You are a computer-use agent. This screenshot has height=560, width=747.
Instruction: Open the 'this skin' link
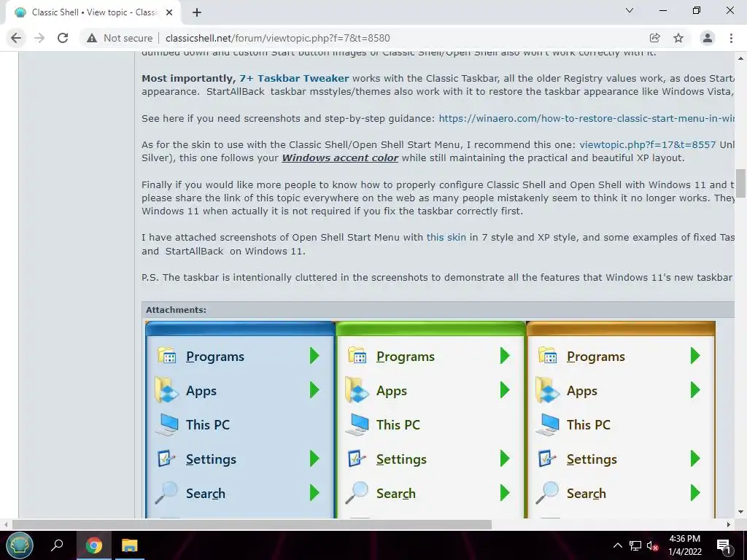point(446,237)
